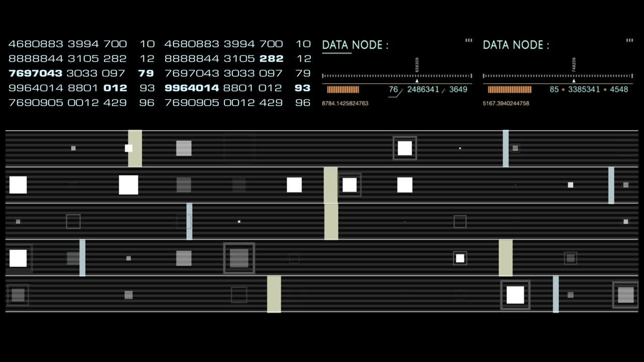Click the left DATA NODE heading
The height and width of the screenshot is (362, 644).
tap(355, 45)
